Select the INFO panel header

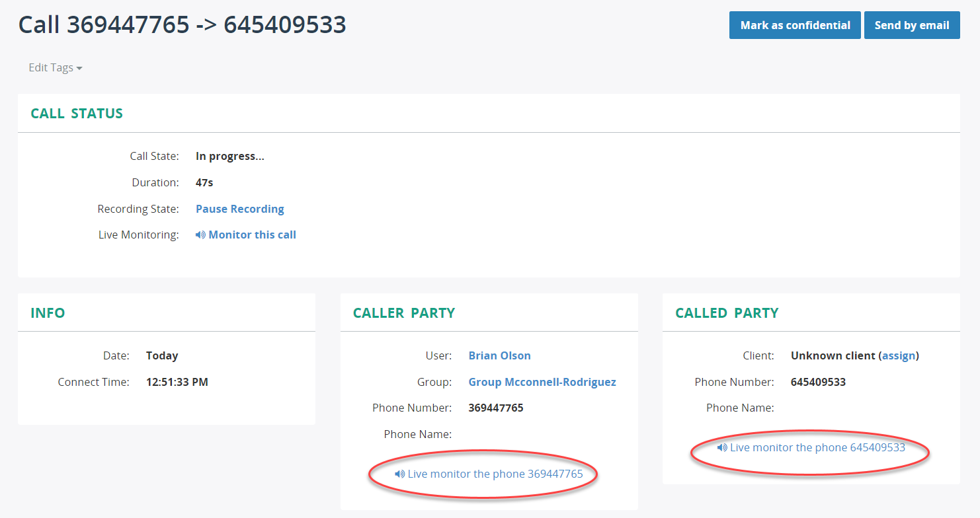click(x=48, y=313)
